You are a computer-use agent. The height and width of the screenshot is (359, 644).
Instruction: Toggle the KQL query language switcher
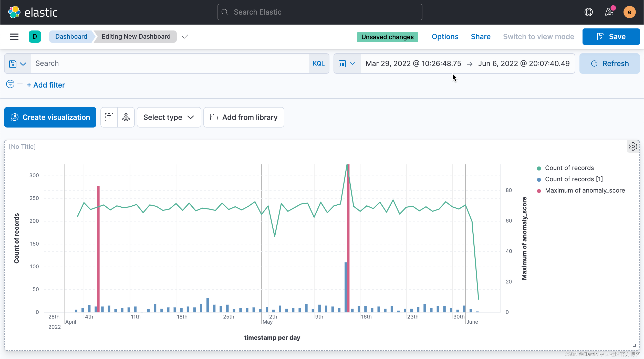point(318,64)
